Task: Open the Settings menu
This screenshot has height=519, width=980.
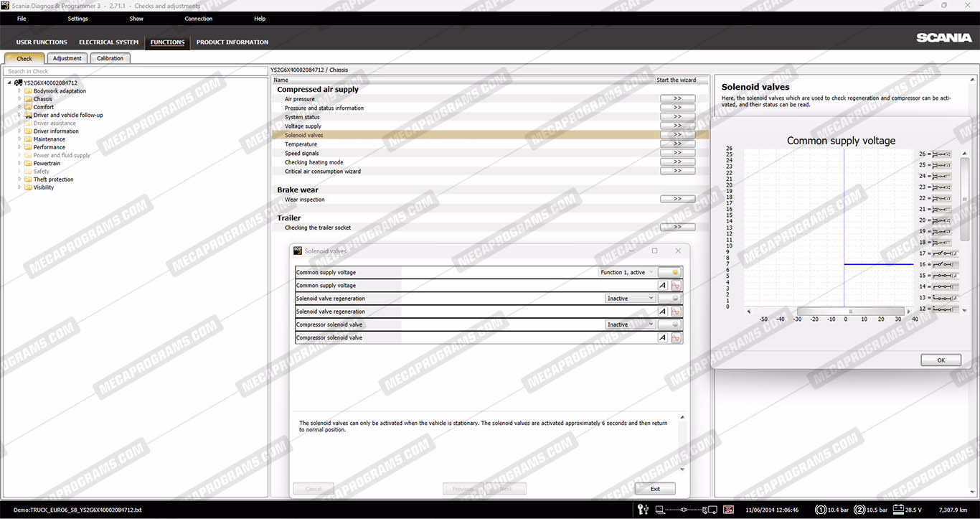Action: tap(77, 19)
